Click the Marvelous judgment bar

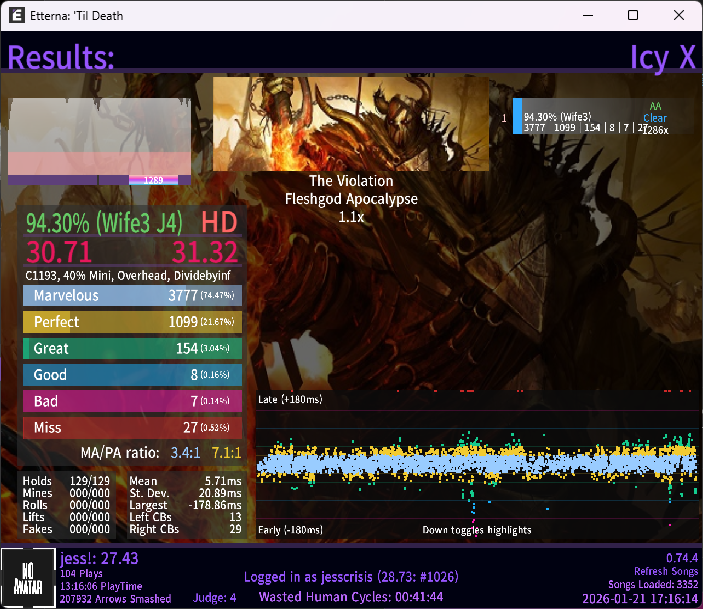pyautogui.click(x=132, y=296)
